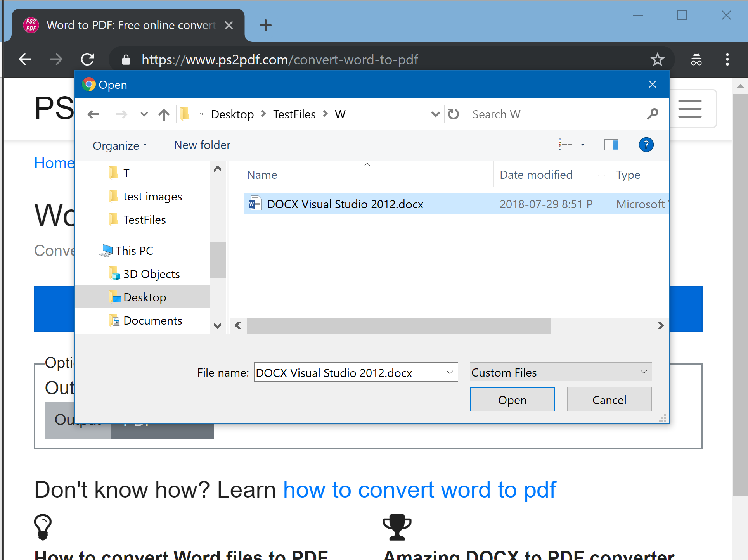Open a new Chrome tab
The height and width of the screenshot is (560, 748).
point(266,25)
